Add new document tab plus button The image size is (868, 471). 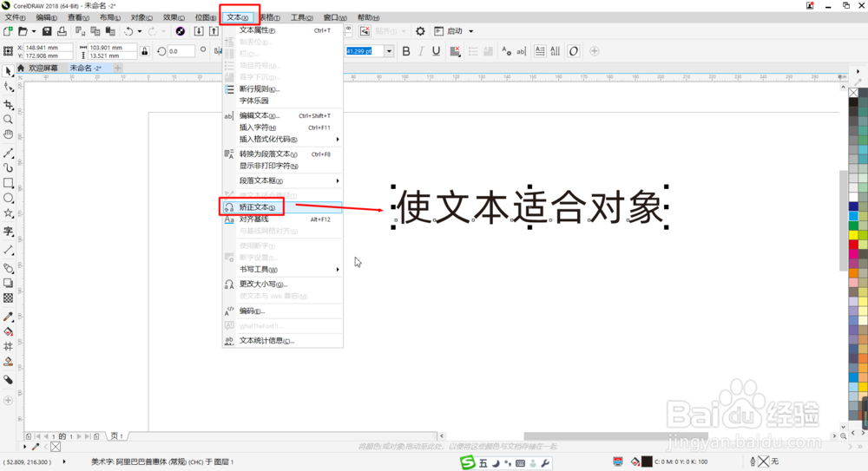click(x=117, y=68)
